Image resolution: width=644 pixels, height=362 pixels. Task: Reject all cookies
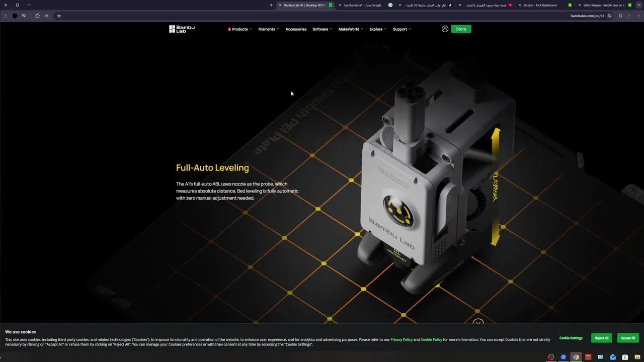pyautogui.click(x=601, y=338)
